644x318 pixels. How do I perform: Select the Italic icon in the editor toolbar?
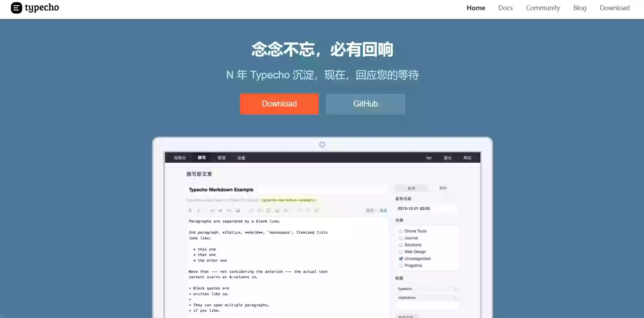(199, 210)
